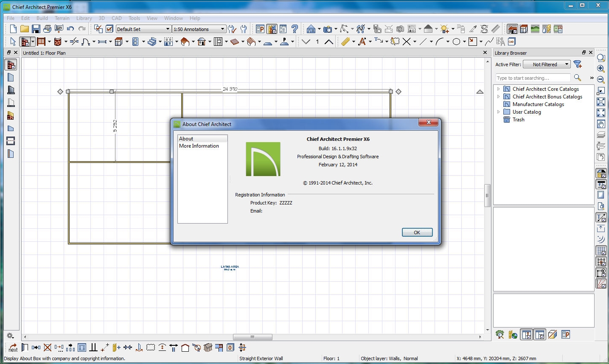
Task: Select More Information in About dialog list
Action: [x=199, y=146]
